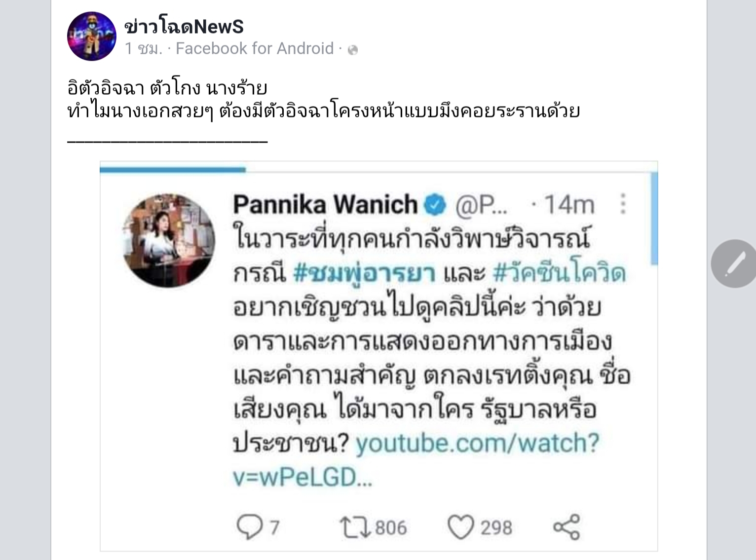Click the blue scrollbar beside the tweet
The width and height of the screenshot is (756, 560).
coord(654,218)
